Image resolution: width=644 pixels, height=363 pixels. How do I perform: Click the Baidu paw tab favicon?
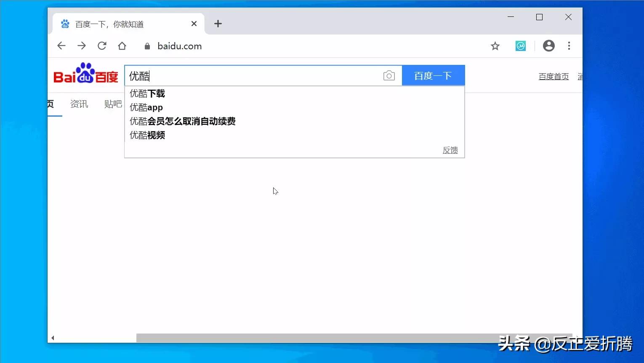(x=65, y=24)
